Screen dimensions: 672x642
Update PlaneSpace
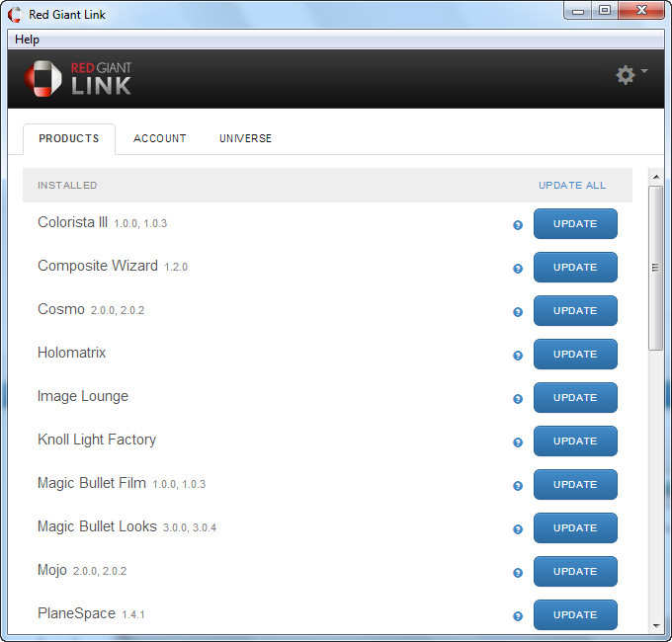pos(575,614)
